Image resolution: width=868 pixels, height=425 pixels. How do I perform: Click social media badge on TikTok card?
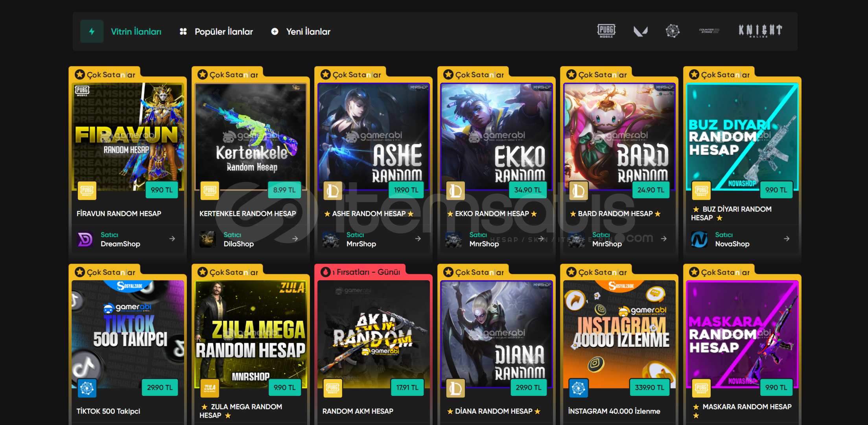pos(87,388)
